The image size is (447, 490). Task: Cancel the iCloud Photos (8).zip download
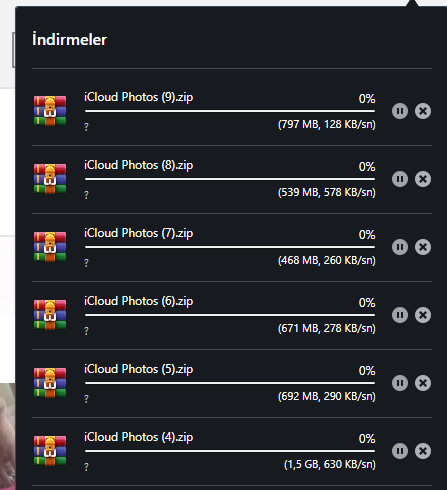click(x=423, y=179)
